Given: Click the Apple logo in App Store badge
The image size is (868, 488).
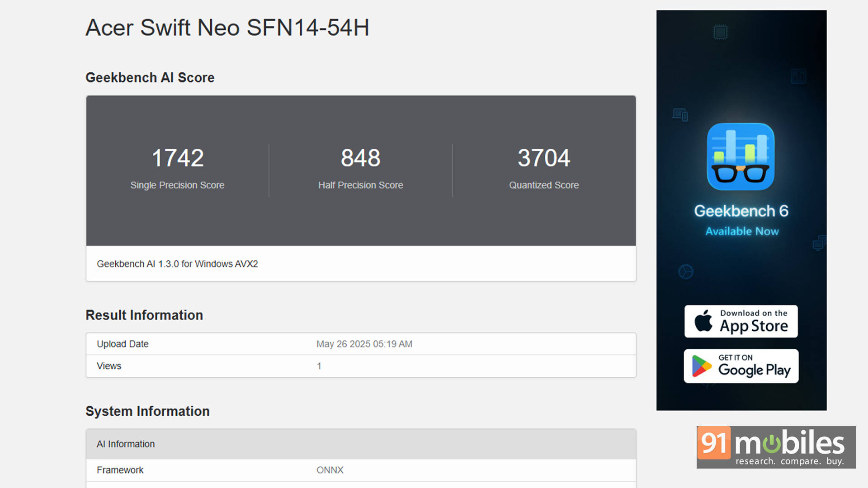Looking at the screenshot, I should click(x=703, y=321).
